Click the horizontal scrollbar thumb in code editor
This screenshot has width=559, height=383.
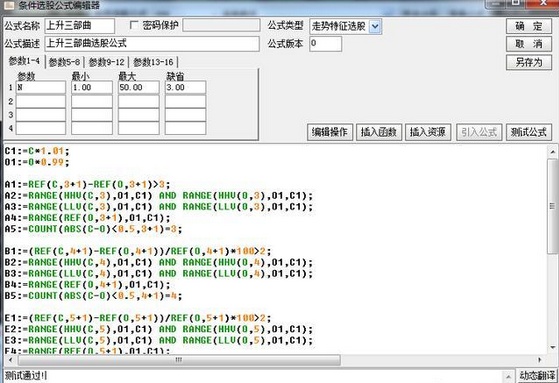179,360
